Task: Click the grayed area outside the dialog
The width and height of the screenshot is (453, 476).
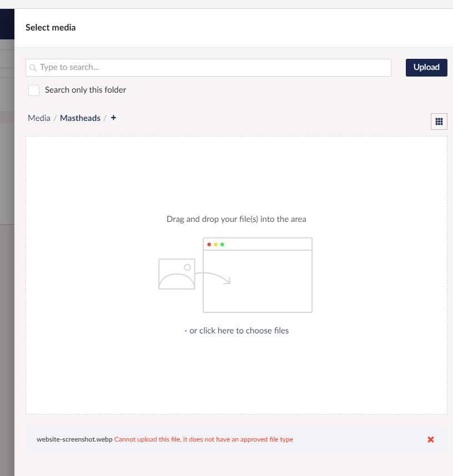Action: (x=7, y=277)
